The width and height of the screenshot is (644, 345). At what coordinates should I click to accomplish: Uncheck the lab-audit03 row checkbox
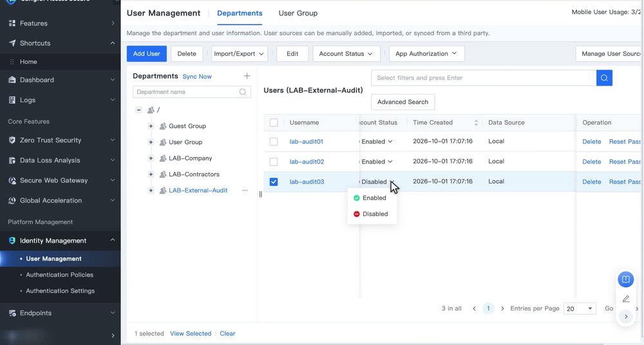point(274,182)
